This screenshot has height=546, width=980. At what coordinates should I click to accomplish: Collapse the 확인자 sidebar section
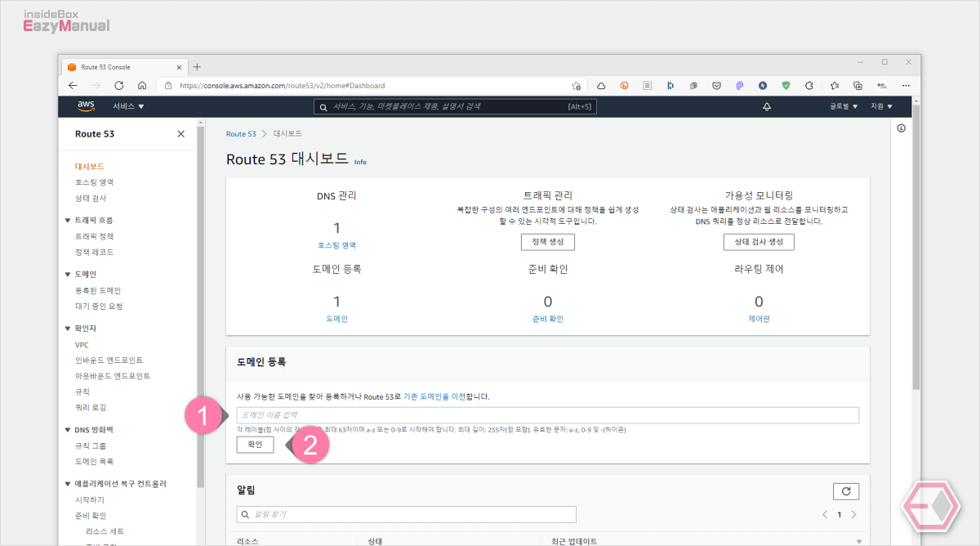tap(68, 329)
